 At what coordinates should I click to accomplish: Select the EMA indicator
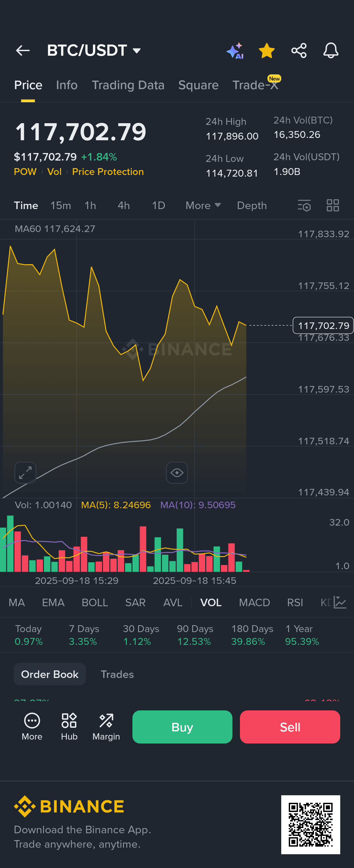(x=53, y=603)
